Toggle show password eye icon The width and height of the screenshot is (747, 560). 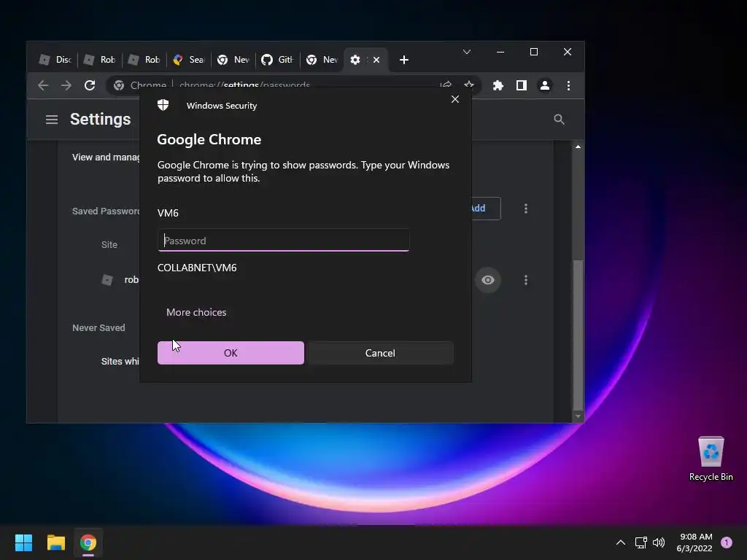point(488,280)
